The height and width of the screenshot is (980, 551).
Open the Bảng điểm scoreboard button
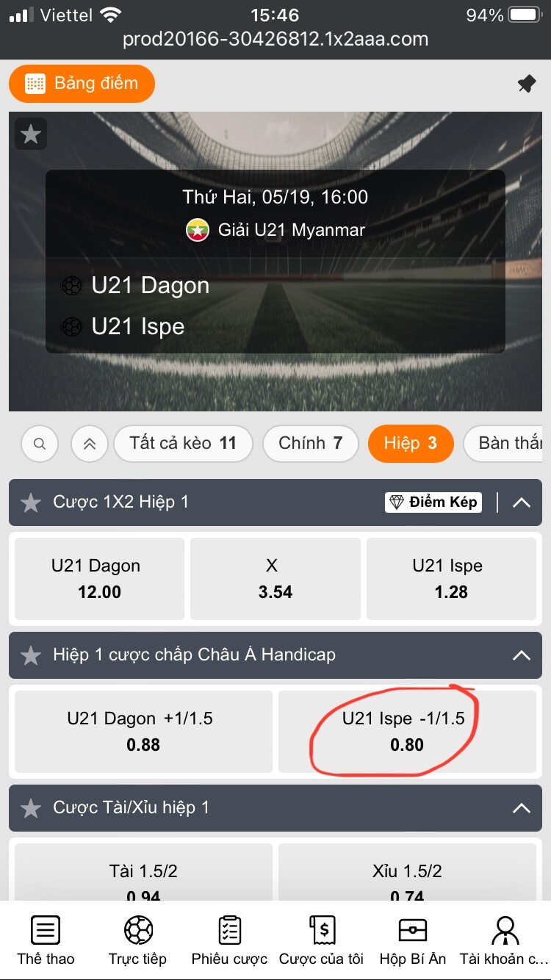click(82, 83)
